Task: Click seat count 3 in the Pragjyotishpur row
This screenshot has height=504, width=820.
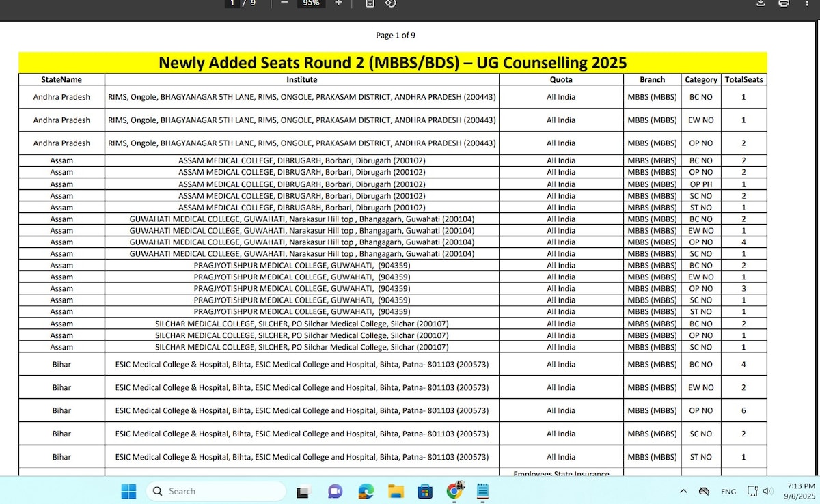Action: (743, 289)
